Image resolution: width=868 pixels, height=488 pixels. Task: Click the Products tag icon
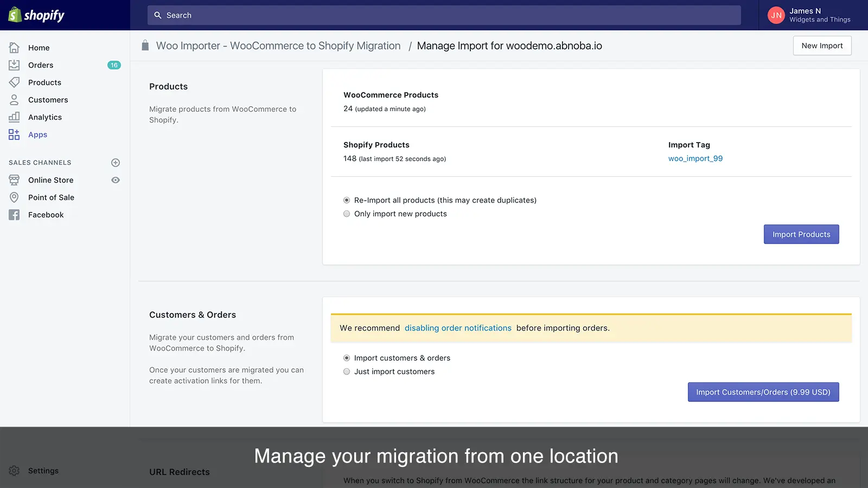[14, 82]
